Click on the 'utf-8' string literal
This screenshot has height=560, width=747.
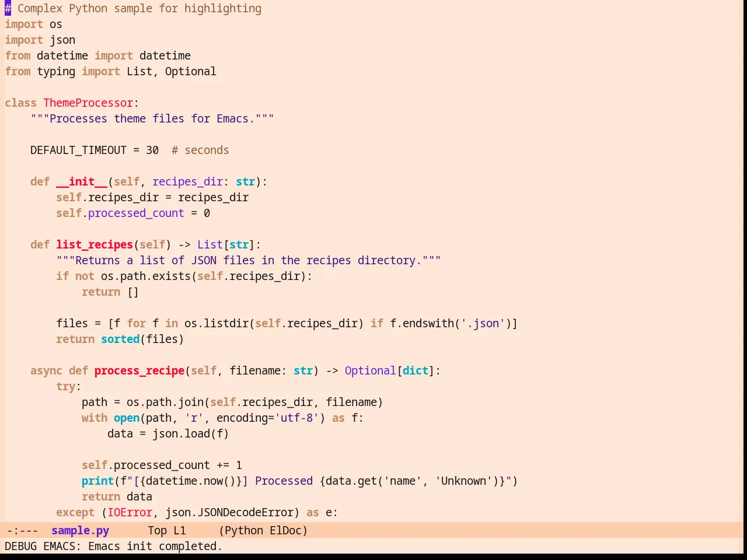(297, 418)
